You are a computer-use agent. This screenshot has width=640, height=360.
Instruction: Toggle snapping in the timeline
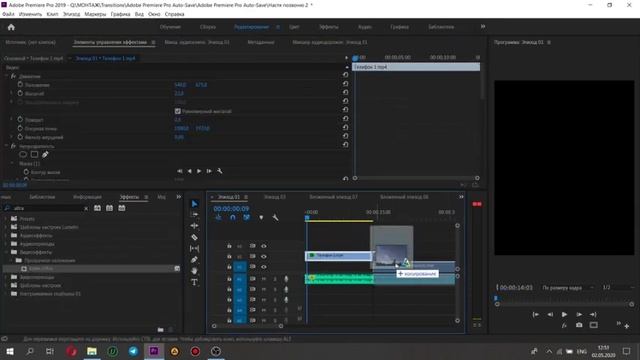(233, 218)
